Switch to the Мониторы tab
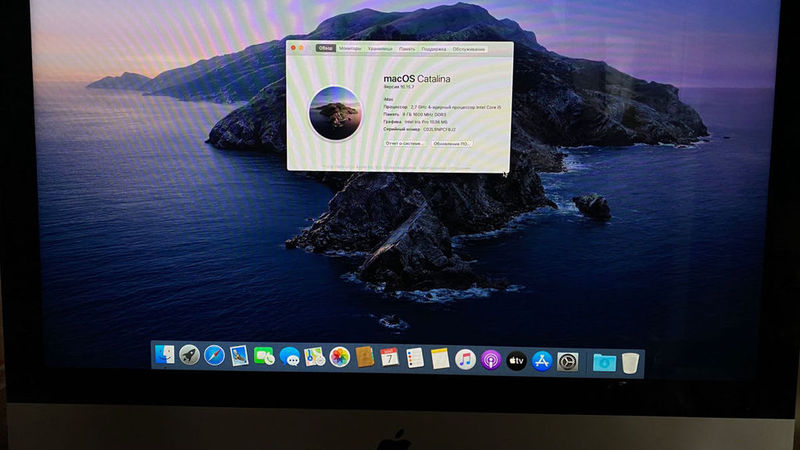The width and height of the screenshot is (800, 450). point(350,48)
